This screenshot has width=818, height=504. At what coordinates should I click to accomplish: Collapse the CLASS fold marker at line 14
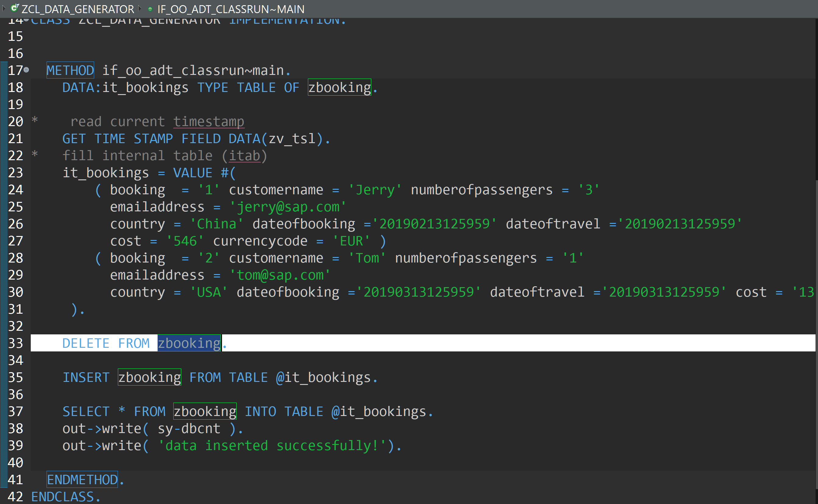point(26,20)
